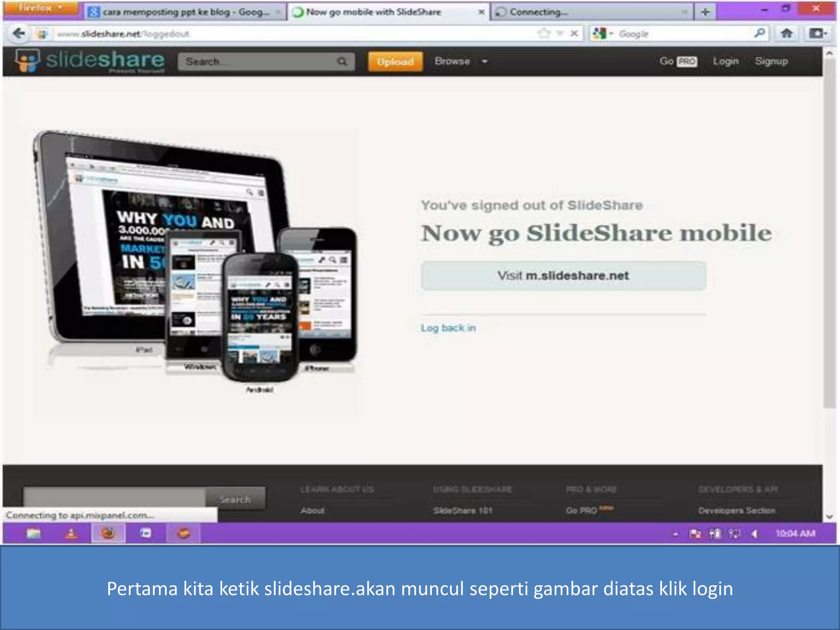Click the orange Upload button
840x630 pixels.
(x=395, y=62)
